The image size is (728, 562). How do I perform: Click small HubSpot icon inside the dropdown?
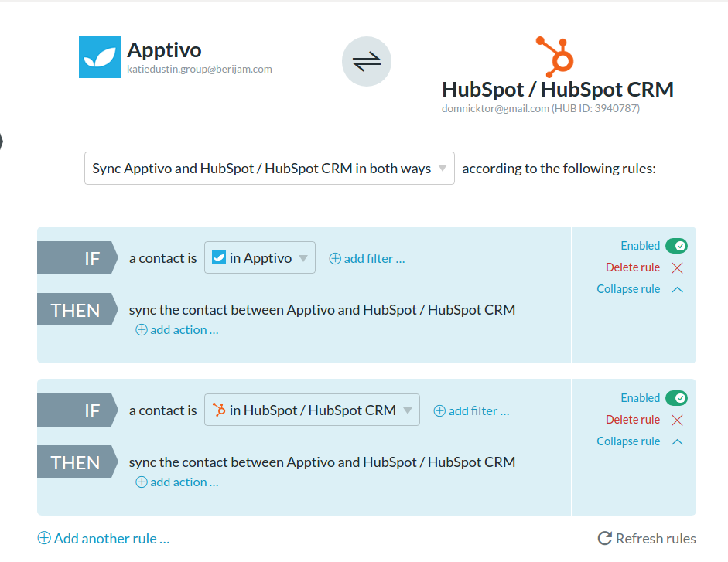coord(219,410)
